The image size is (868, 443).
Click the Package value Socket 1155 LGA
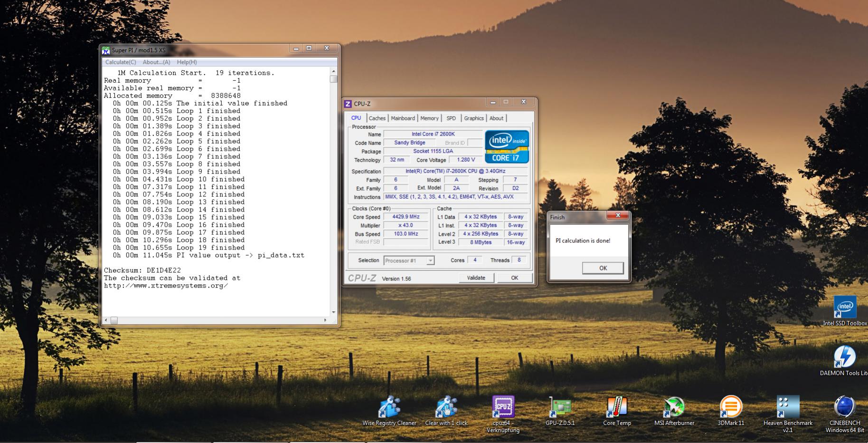tap(433, 151)
